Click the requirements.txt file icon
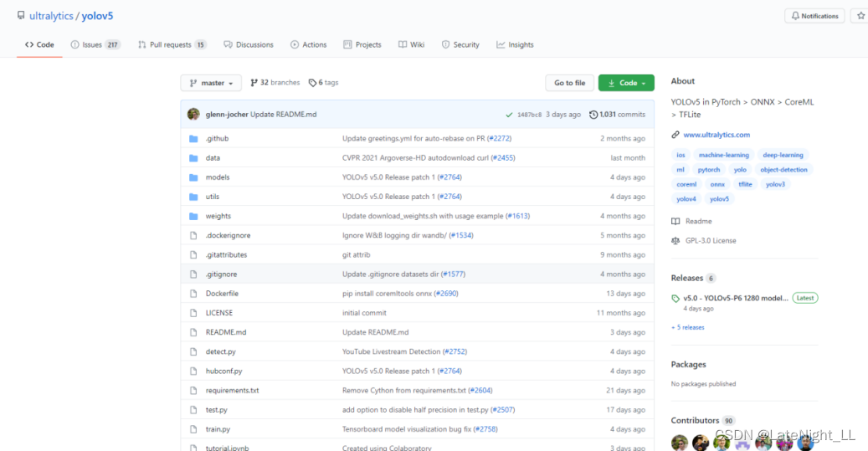Viewport: 868px width, 451px height. 193,391
